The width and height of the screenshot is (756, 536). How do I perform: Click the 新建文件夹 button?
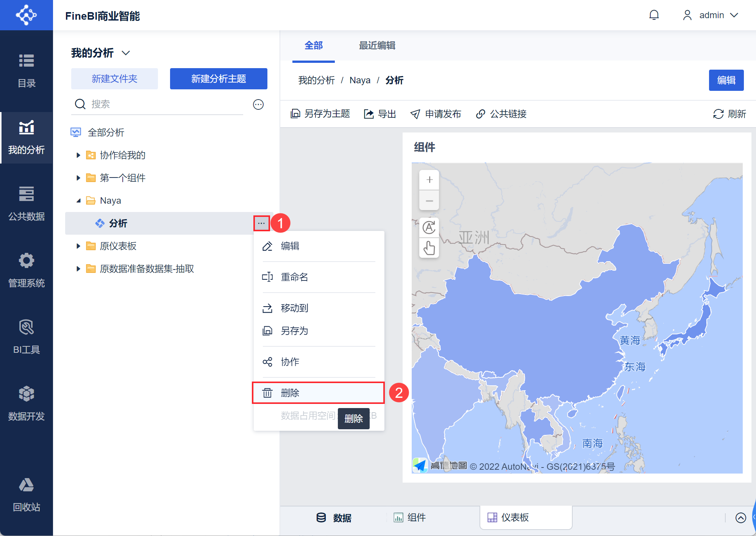[x=114, y=79]
